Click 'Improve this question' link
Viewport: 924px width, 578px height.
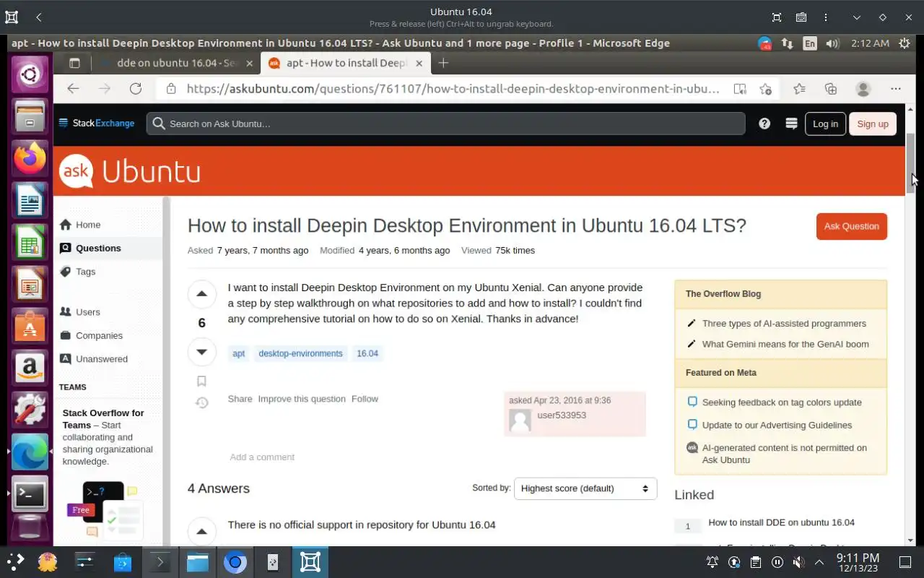(302, 399)
